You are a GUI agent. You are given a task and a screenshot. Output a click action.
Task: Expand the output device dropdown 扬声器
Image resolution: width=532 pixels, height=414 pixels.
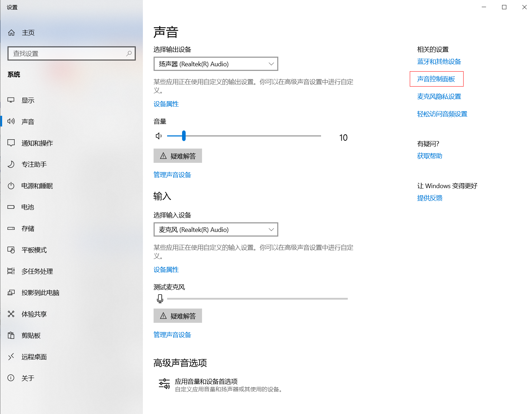(216, 64)
